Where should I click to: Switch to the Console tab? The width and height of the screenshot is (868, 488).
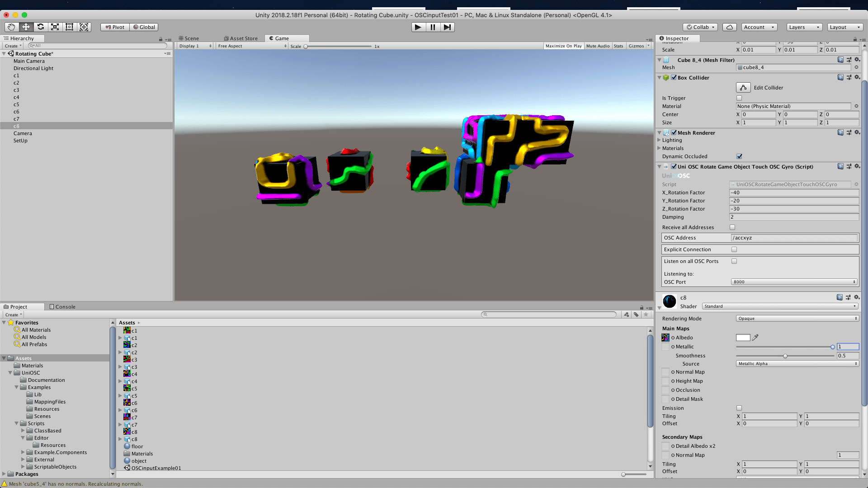coord(62,307)
